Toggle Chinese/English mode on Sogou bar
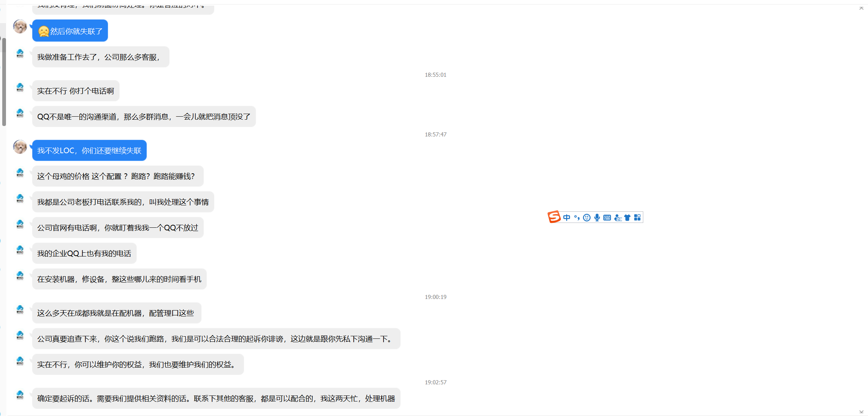868x416 pixels. pyautogui.click(x=566, y=218)
